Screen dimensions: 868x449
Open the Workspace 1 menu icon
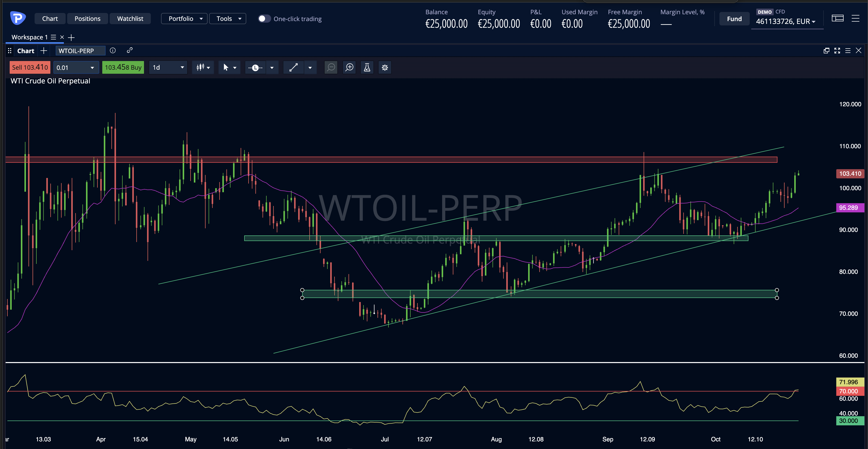pos(54,37)
